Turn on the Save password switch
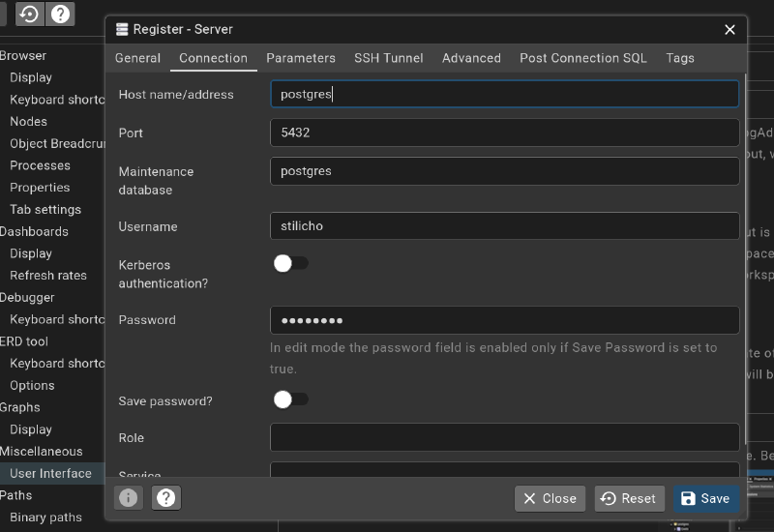This screenshot has width=774, height=532. (290, 399)
